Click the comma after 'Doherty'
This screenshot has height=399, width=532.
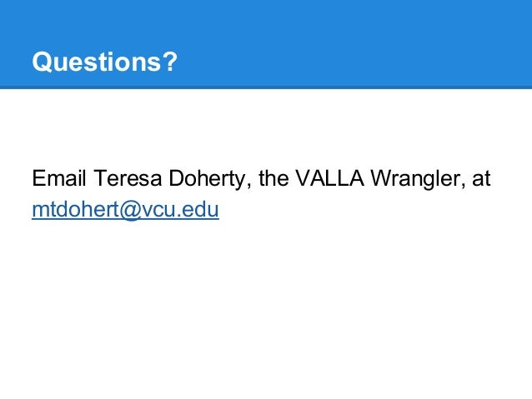[248, 187]
